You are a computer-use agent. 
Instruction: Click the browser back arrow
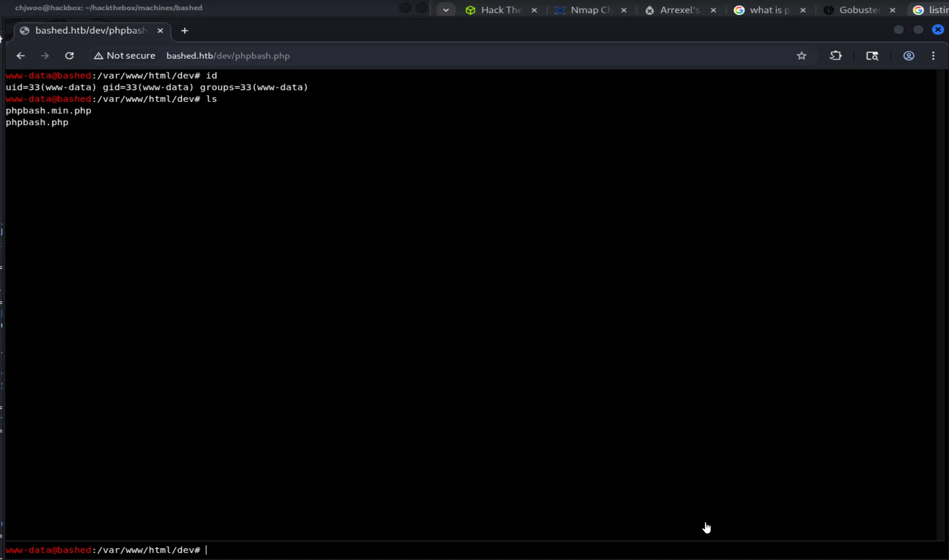[x=20, y=56]
